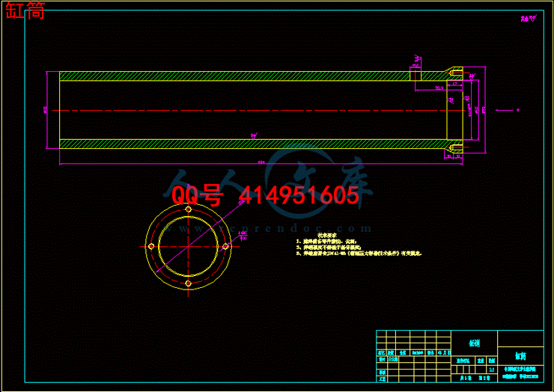Click the large cyan material text in title block

(474, 343)
